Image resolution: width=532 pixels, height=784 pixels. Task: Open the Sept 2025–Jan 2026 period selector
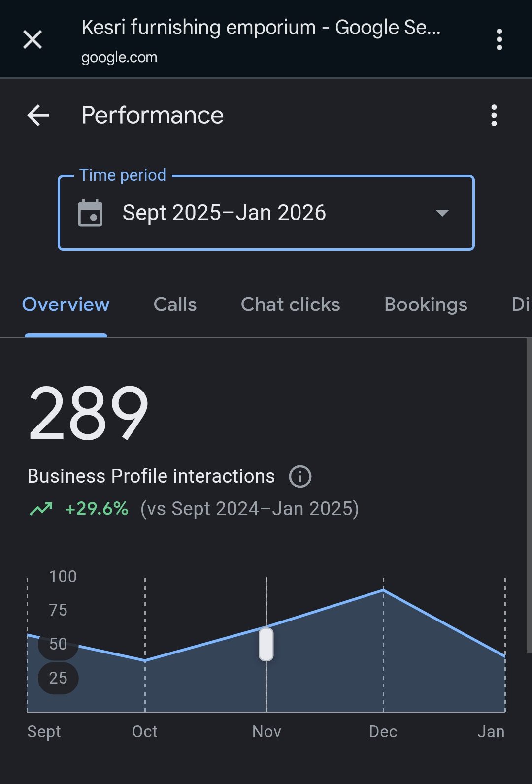tap(224, 213)
